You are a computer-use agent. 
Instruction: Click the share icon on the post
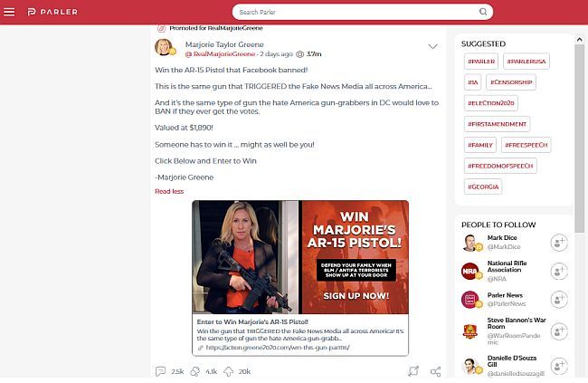click(x=435, y=371)
